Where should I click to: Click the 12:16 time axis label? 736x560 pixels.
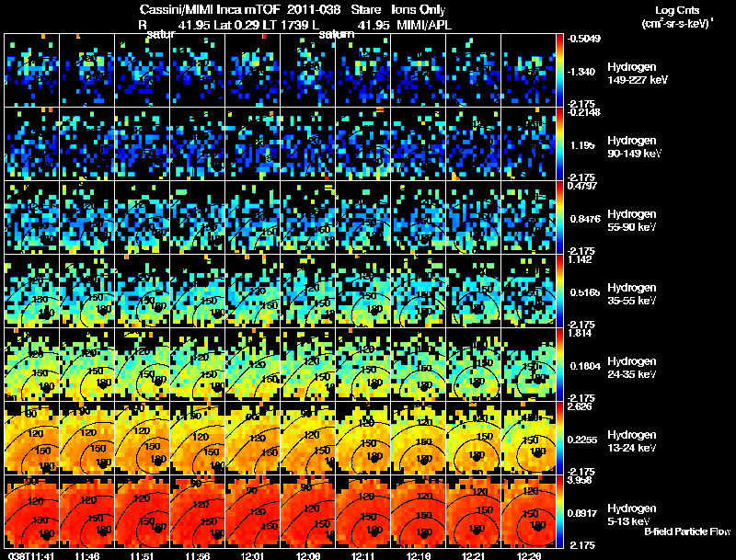click(x=419, y=556)
